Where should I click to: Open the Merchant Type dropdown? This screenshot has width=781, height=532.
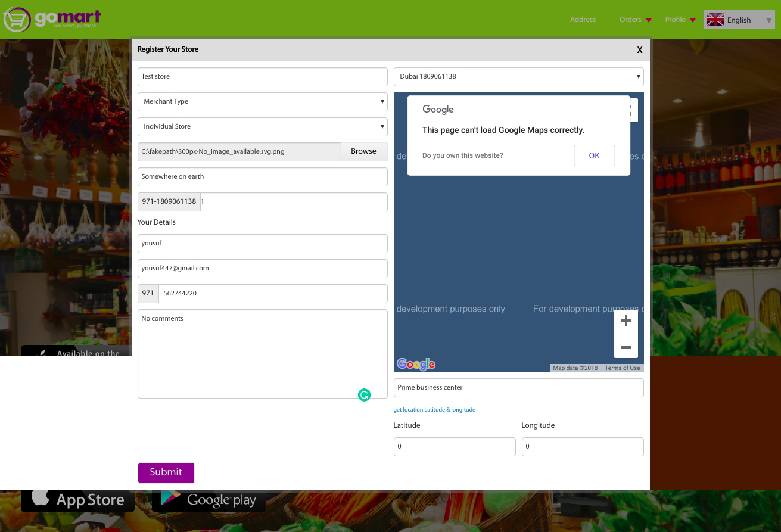263,102
